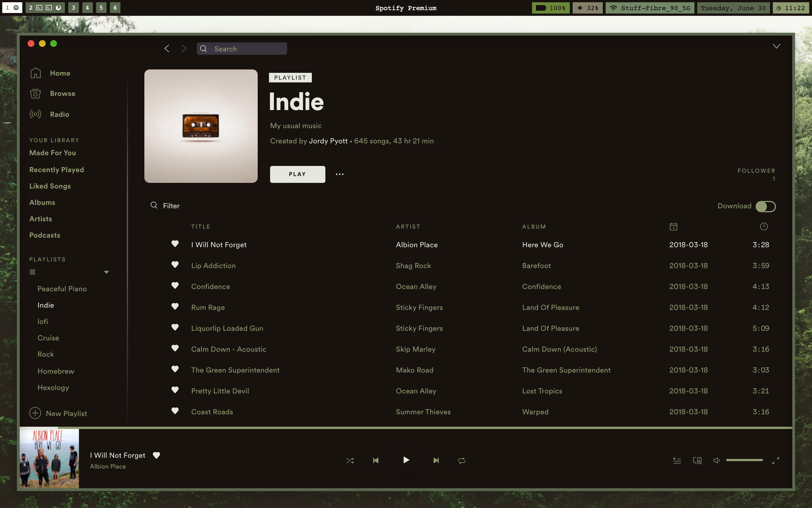Sort by duration clock icon
The image size is (812, 508).
(764, 226)
